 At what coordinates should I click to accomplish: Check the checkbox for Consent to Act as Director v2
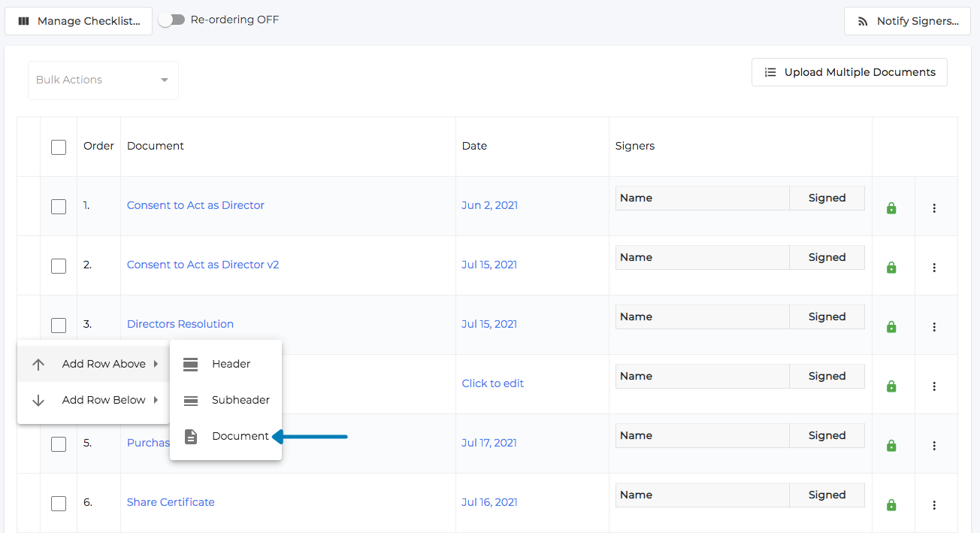pyautogui.click(x=58, y=265)
